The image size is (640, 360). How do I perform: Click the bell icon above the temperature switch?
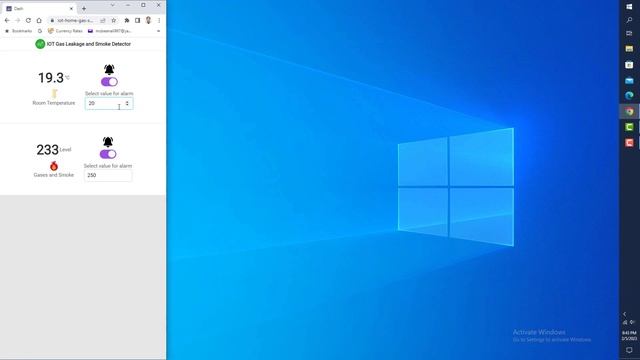tap(109, 69)
